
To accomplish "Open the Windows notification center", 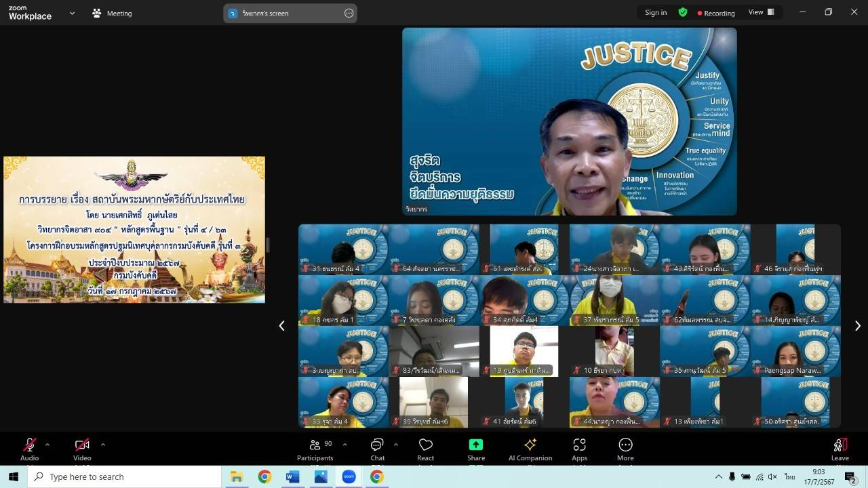I will point(850,476).
